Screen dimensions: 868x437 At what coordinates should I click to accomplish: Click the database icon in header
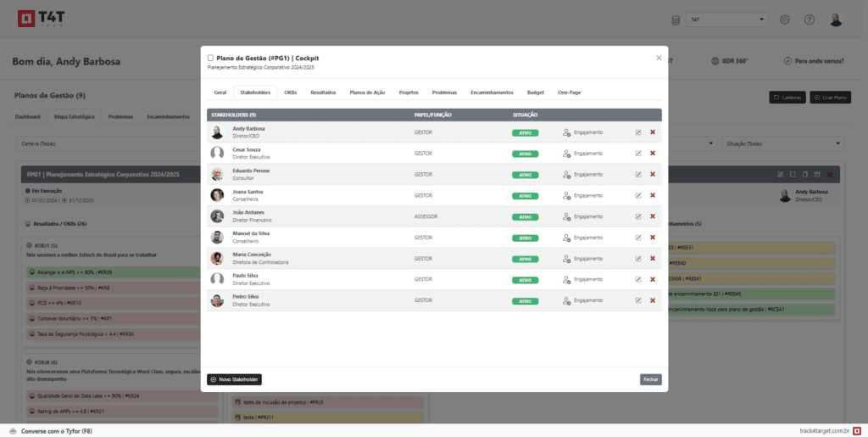click(x=676, y=20)
